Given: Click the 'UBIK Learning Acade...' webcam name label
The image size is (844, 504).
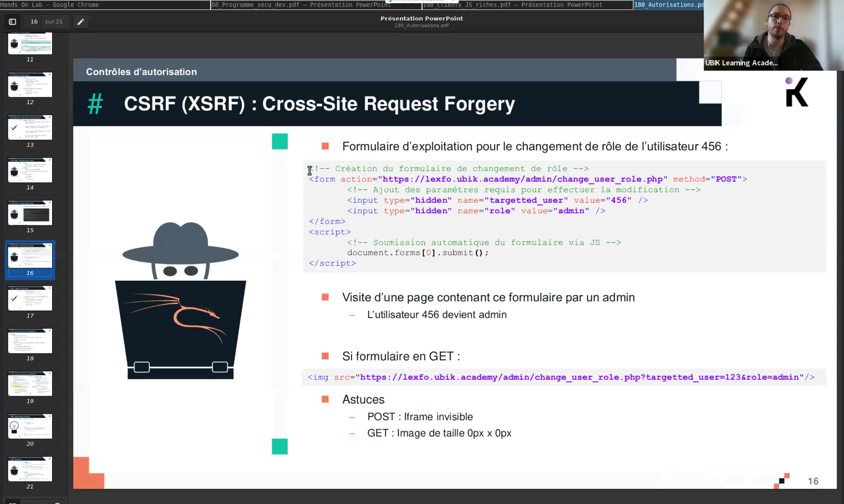Looking at the screenshot, I should click(741, 63).
